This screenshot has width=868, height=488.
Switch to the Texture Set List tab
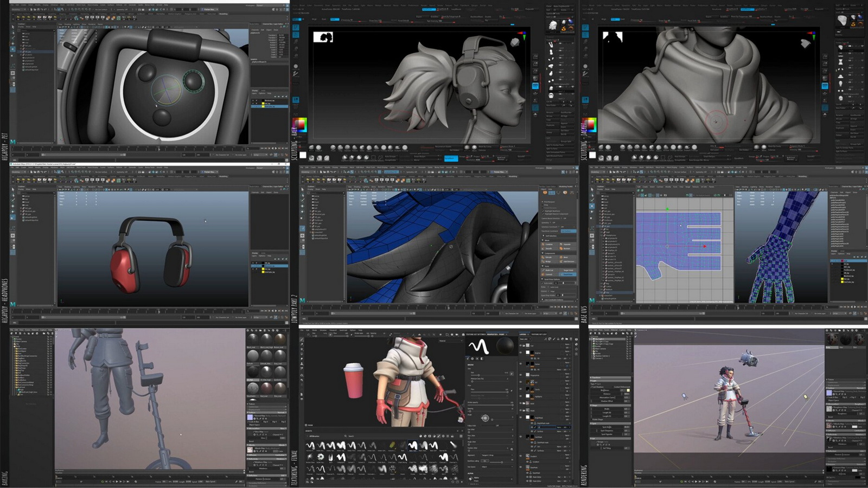pyautogui.click(x=539, y=334)
